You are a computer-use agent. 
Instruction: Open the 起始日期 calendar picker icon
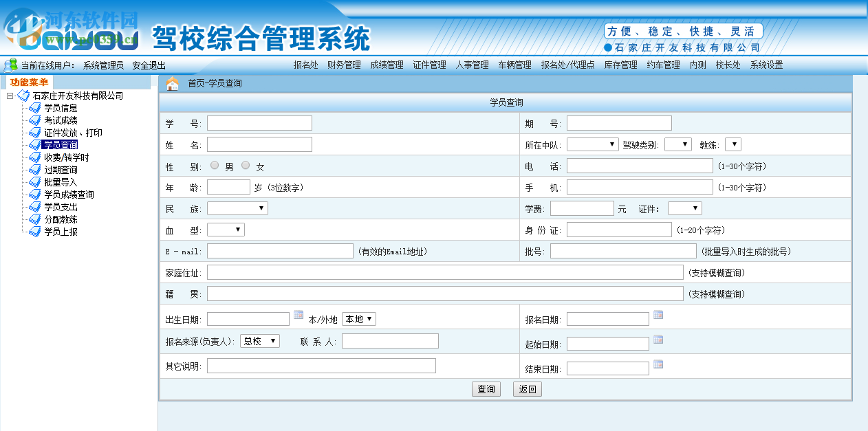[x=658, y=339]
